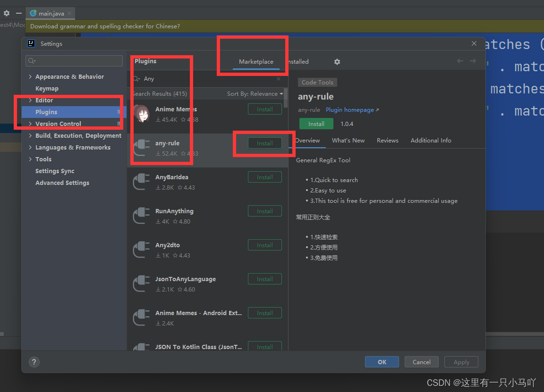
Task: Close the Settings dialog
Action: (x=474, y=43)
